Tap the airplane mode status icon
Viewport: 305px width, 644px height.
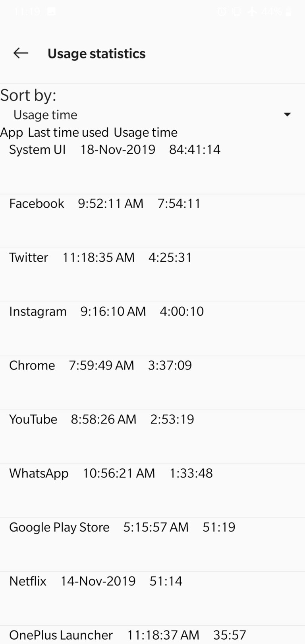(252, 12)
